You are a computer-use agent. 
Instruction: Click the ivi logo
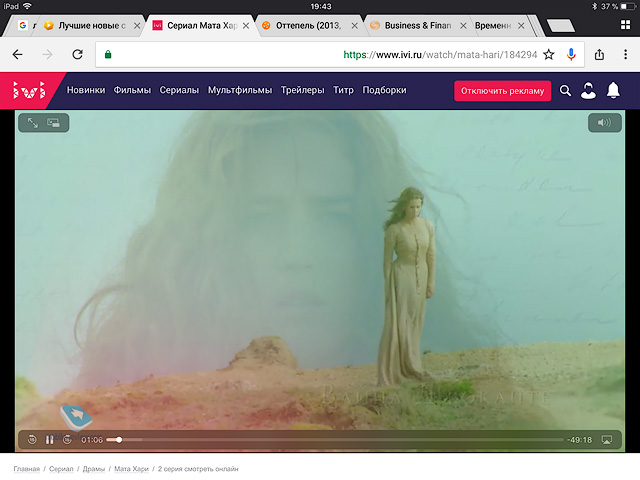29,90
